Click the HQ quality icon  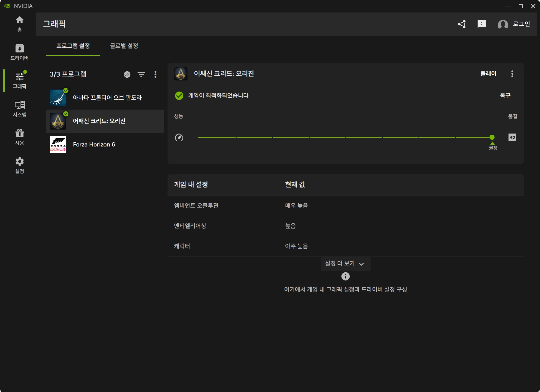(x=512, y=137)
